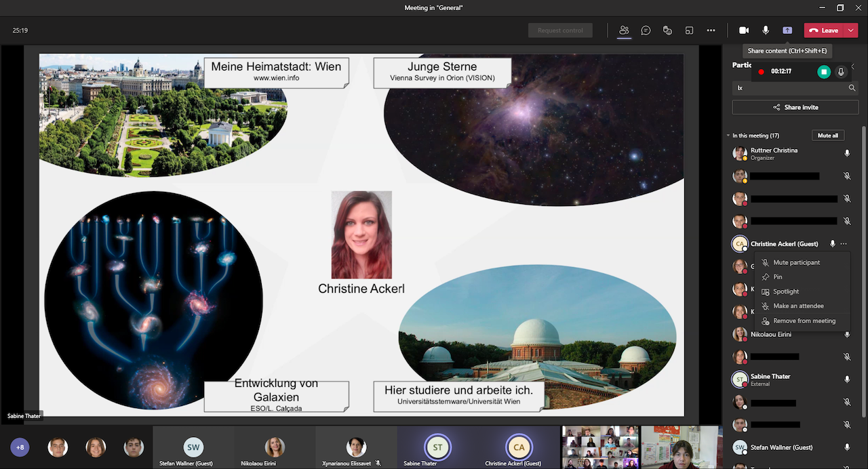The image size is (868, 469).
Task: Click the mic icon for Nikolaou Eirini
Action: tap(847, 334)
